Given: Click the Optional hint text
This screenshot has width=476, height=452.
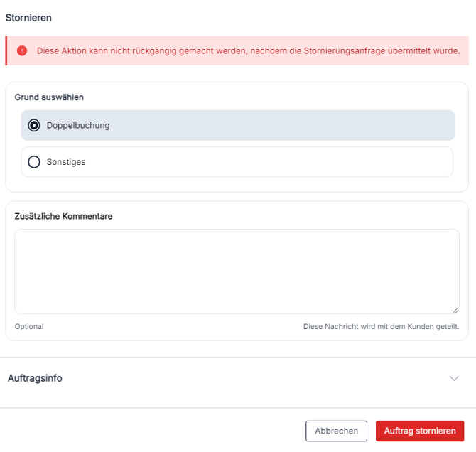Looking at the screenshot, I should point(29,326).
